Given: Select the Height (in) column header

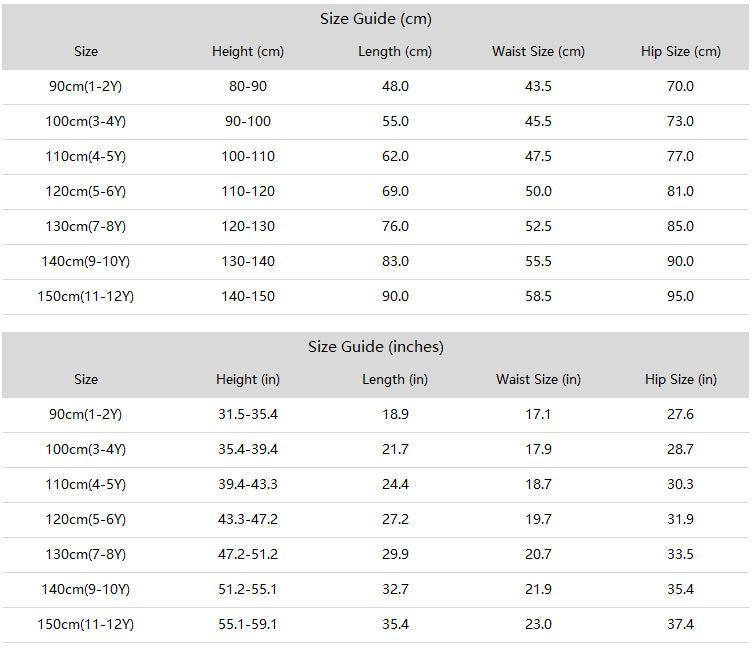Looking at the screenshot, I should pos(248,379).
